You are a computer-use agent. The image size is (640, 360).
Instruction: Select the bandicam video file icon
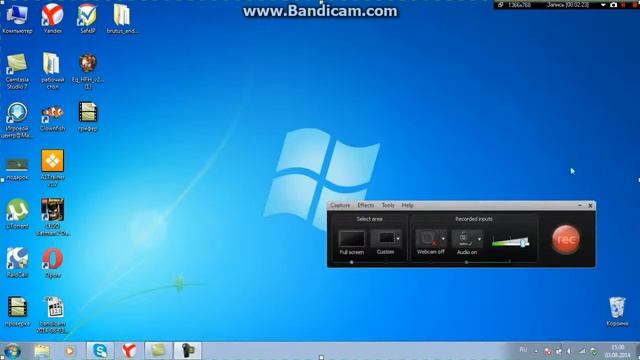pos(52,314)
